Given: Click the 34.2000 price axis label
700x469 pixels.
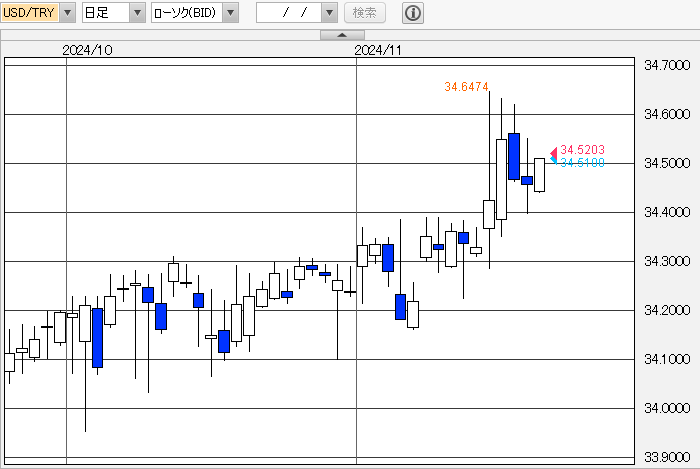Looking at the screenshot, I should coord(667,310).
